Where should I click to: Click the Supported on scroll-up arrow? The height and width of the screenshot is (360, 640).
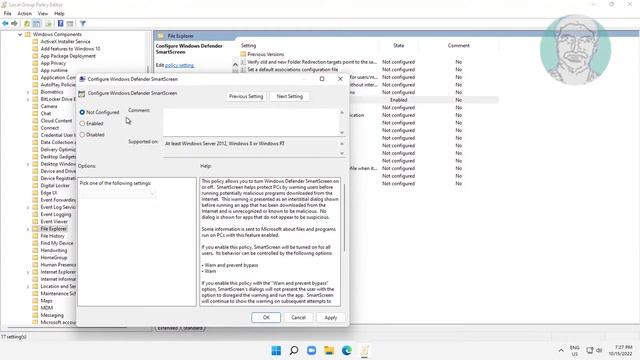[342, 144]
